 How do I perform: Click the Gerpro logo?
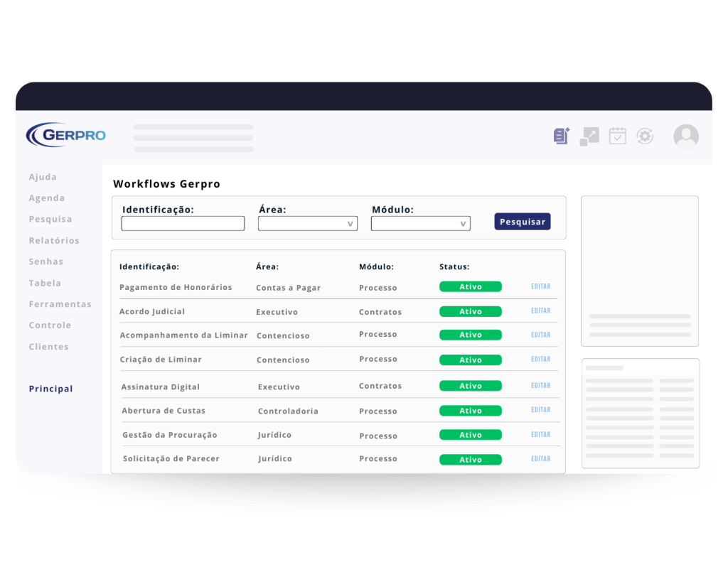point(66,134)
